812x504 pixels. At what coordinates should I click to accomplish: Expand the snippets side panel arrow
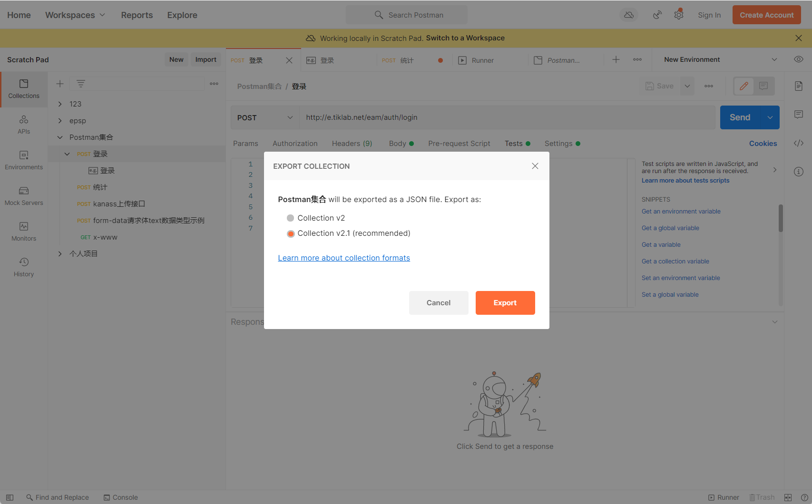[x=775, y=170]
